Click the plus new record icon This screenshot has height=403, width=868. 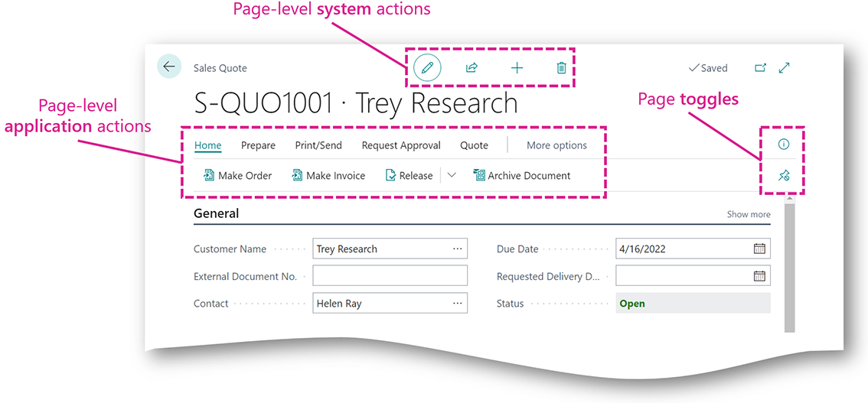coord(517,68)
